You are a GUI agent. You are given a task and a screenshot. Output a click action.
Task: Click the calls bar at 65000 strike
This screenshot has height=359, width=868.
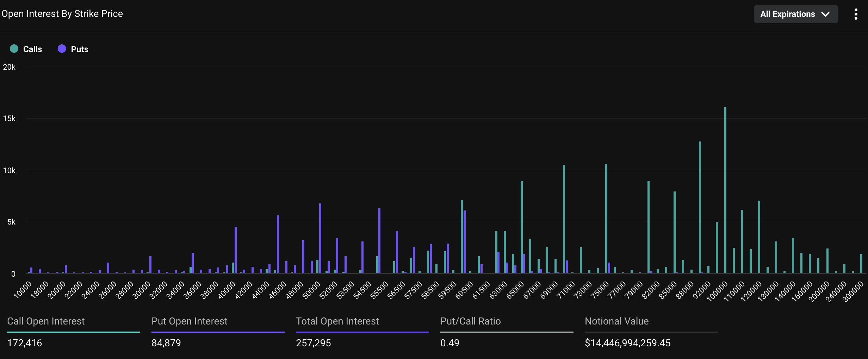pos(522,227)
